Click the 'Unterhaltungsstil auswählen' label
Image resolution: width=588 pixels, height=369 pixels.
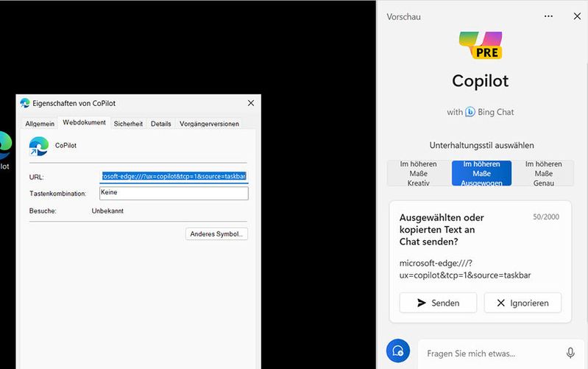tap(481, 145)
